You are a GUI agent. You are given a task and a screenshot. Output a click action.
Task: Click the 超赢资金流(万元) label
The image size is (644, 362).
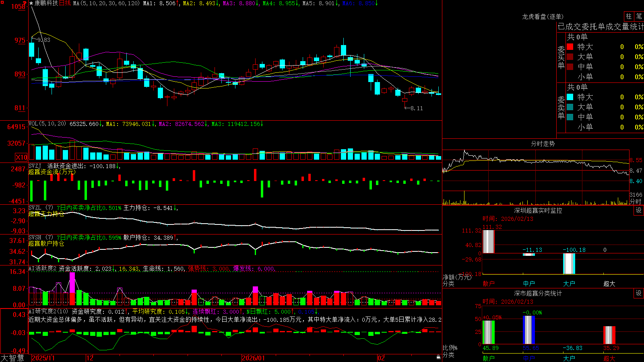[x=52, y=172]
